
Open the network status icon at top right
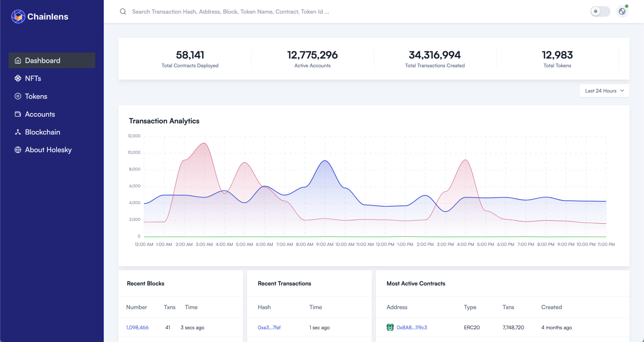(x=622, y=12)
